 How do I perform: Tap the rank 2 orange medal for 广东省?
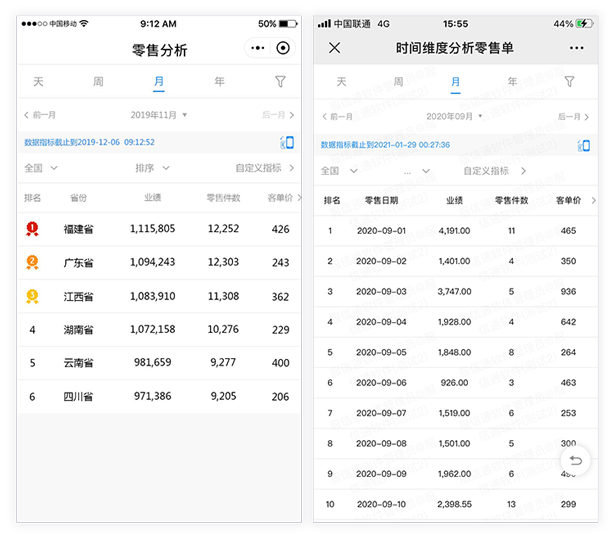point(32,262)
